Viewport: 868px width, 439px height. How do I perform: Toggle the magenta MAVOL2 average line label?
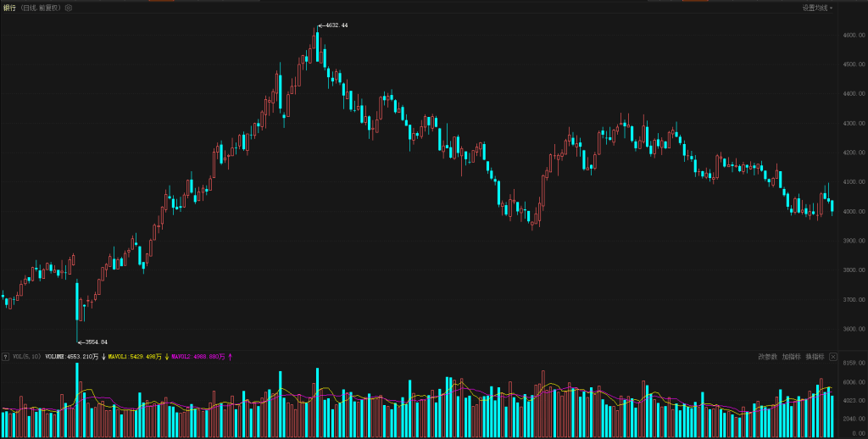198,357
